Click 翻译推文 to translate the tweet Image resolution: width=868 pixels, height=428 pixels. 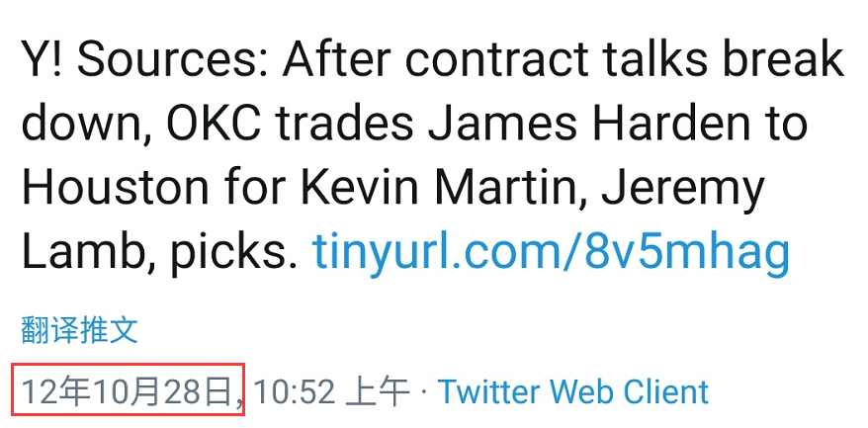click(x=79, y=330)
